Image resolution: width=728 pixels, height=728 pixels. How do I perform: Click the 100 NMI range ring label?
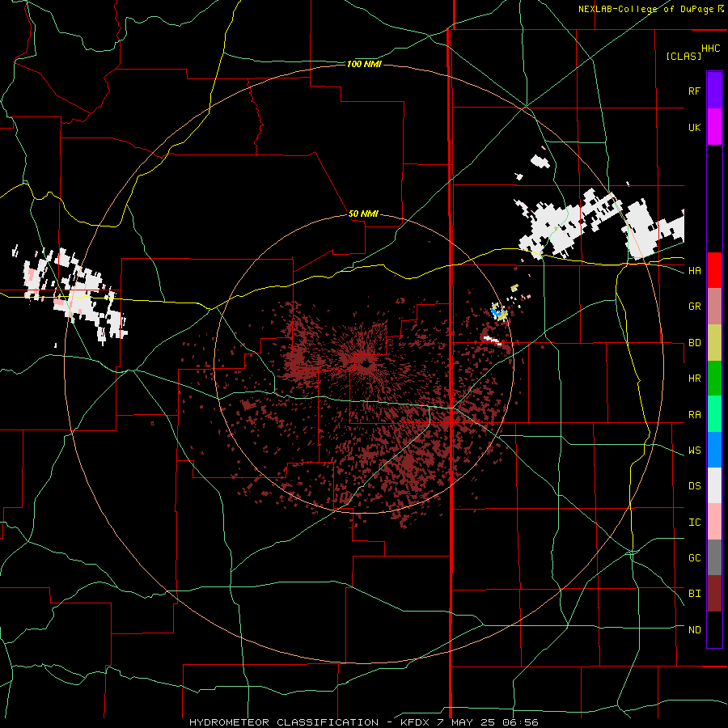click(x=364, y=64)
